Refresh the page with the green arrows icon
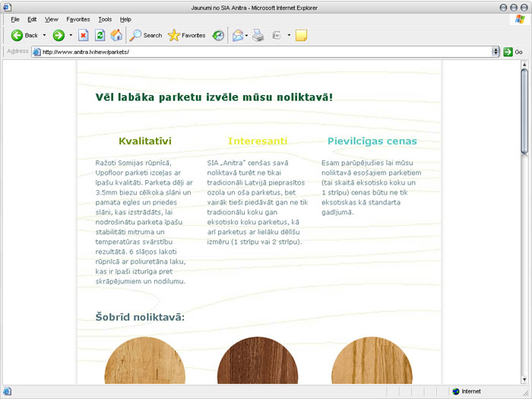532x399 pixels. tap(100, 35)
